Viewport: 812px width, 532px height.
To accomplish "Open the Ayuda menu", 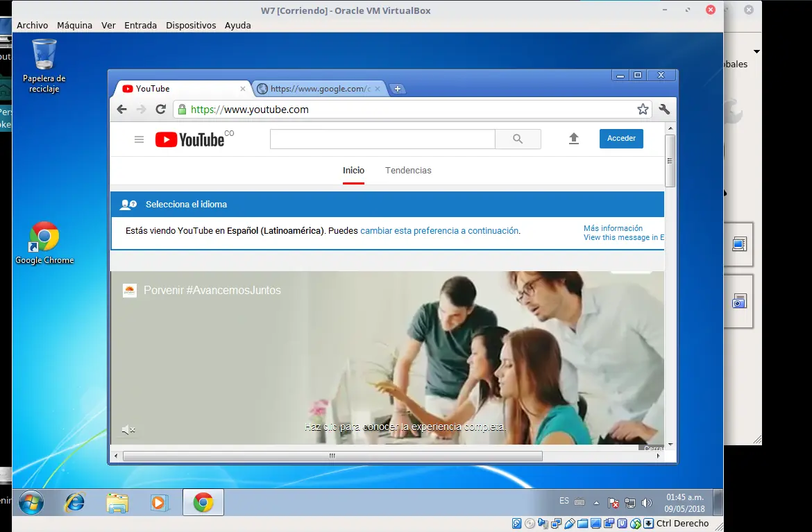I will click(237, 26).
